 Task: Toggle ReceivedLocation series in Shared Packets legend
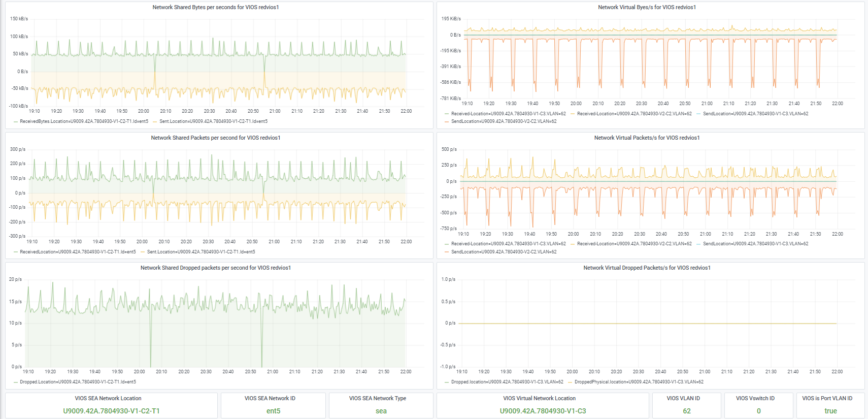(78, 252)
